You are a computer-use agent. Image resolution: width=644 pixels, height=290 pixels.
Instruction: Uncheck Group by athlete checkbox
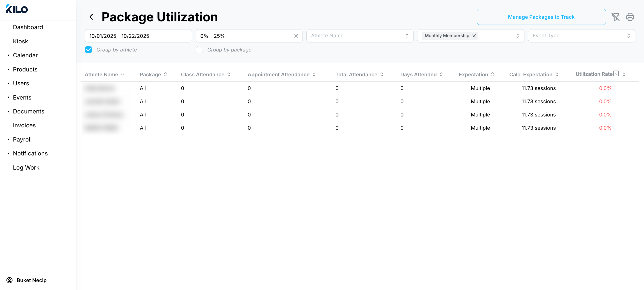[88, 50]
